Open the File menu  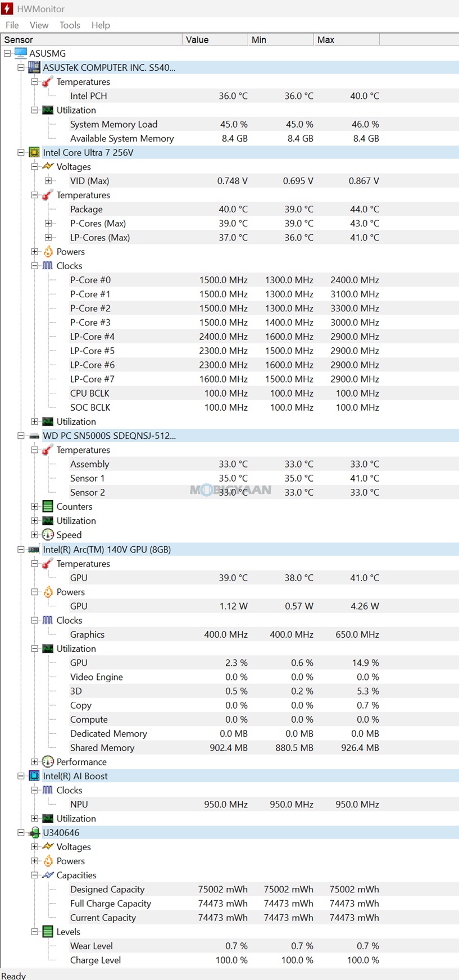point(12,25)
